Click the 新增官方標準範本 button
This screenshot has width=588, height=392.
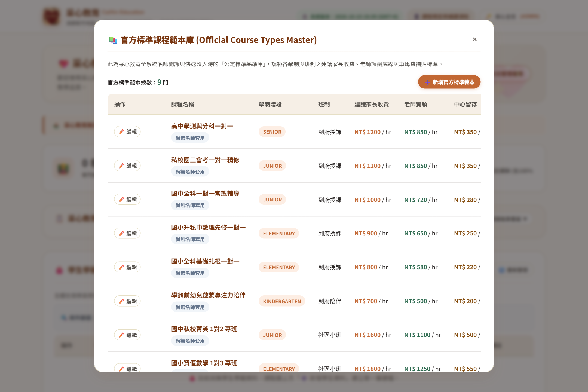click(449, 82)
